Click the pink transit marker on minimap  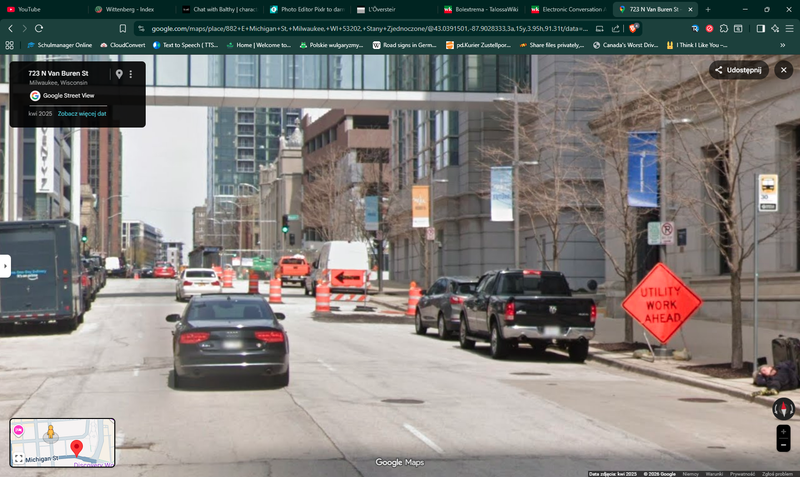[x=18, y=430]
